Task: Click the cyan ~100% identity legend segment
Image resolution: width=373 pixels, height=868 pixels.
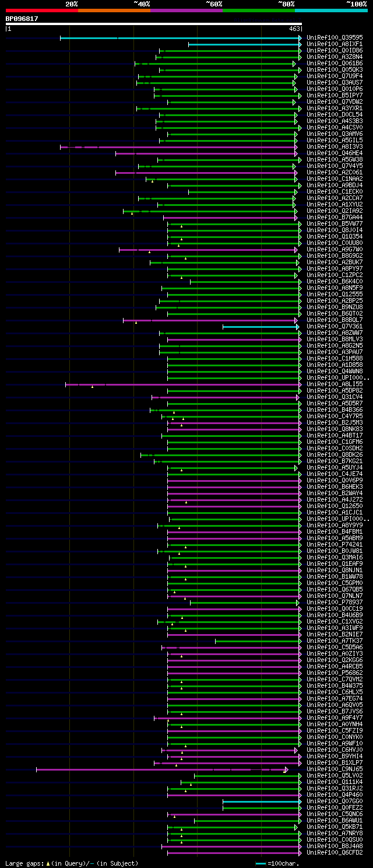Action: tap(331, 10)
